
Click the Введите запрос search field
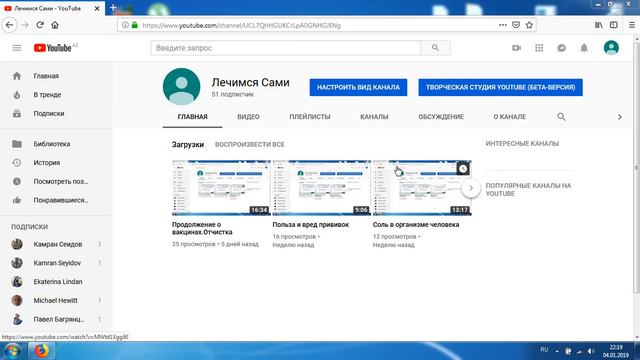(285, 48)
